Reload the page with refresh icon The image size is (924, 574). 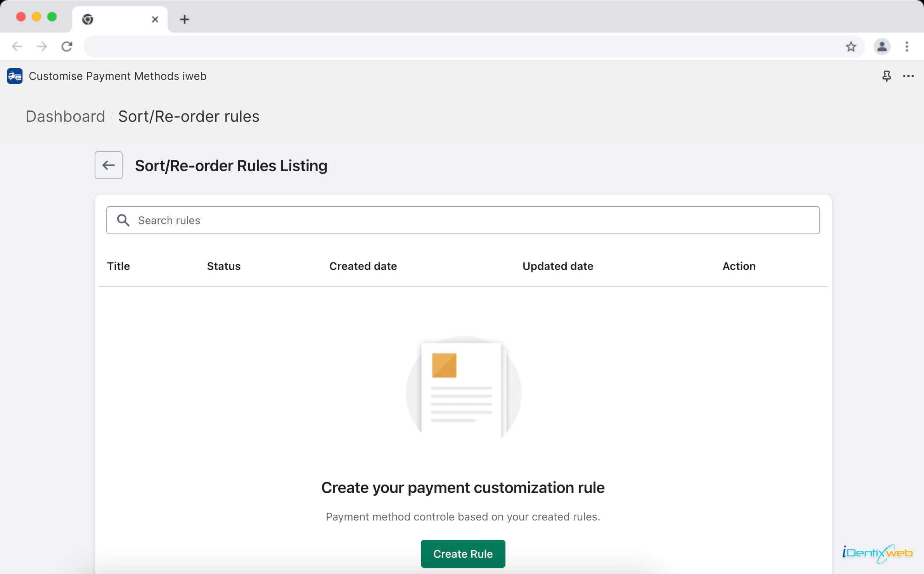point(67,47)
